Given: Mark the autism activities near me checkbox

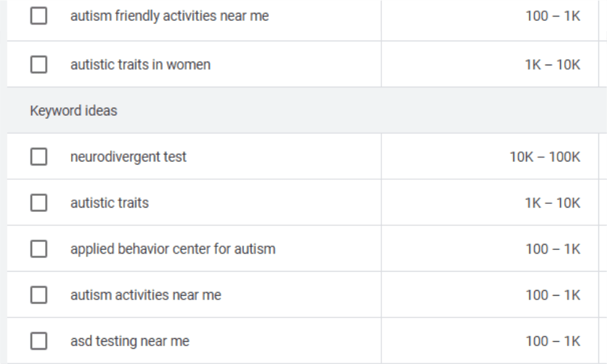Looking at the screenshot, I should [x=38, y=296].
